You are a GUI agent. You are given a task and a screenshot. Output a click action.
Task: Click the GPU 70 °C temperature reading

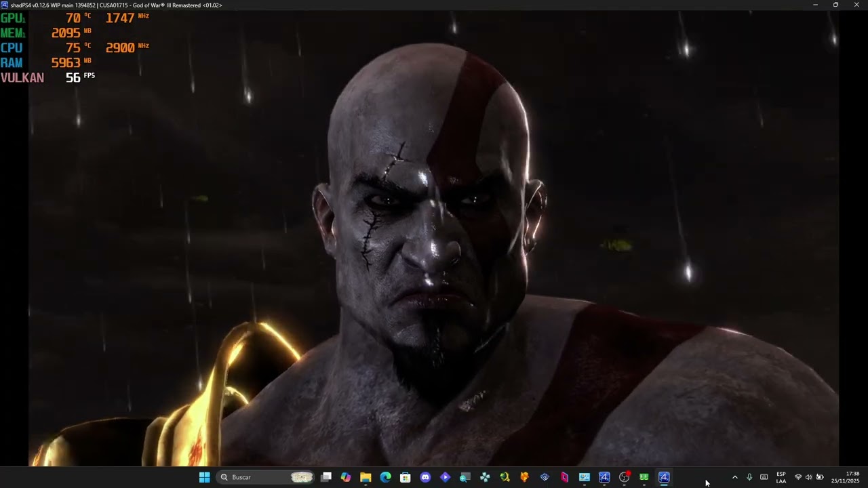point(78,18)
